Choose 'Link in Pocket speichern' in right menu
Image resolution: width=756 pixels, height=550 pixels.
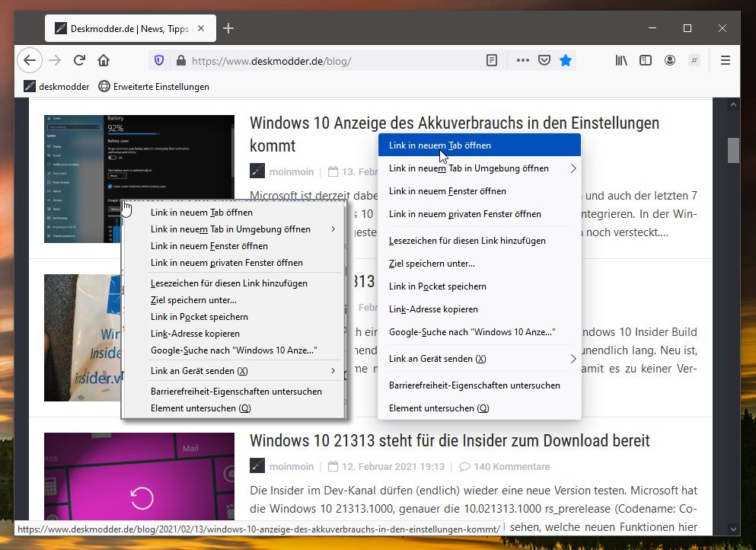(x=480, y=286)
